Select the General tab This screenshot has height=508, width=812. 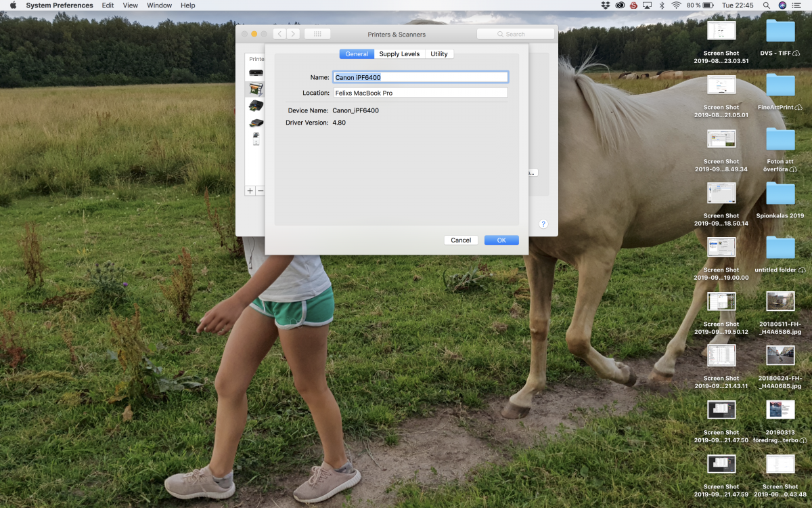tap(357, 54)
